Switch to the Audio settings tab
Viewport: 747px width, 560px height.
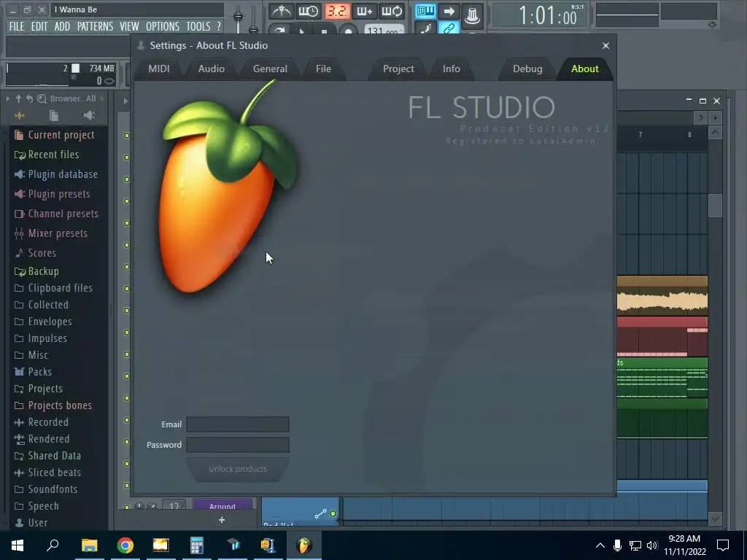(x=211, y=69)
